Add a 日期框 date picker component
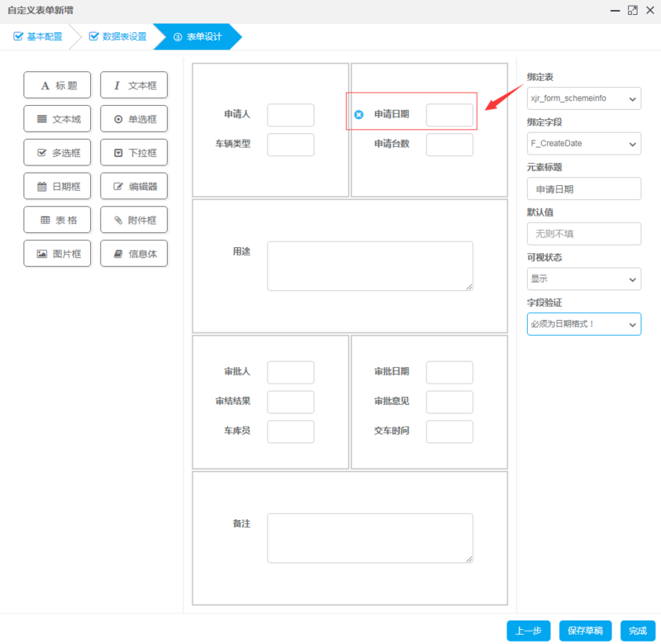Image resolution: width=661 pixels, height=644 pixels. (x=57, y=187)
